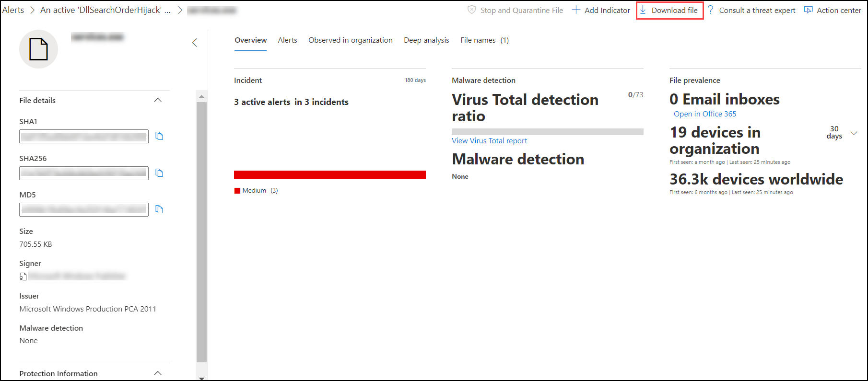Collapse the side panel with left chevron
Viewport: 868px width, 381px height.
195,43
